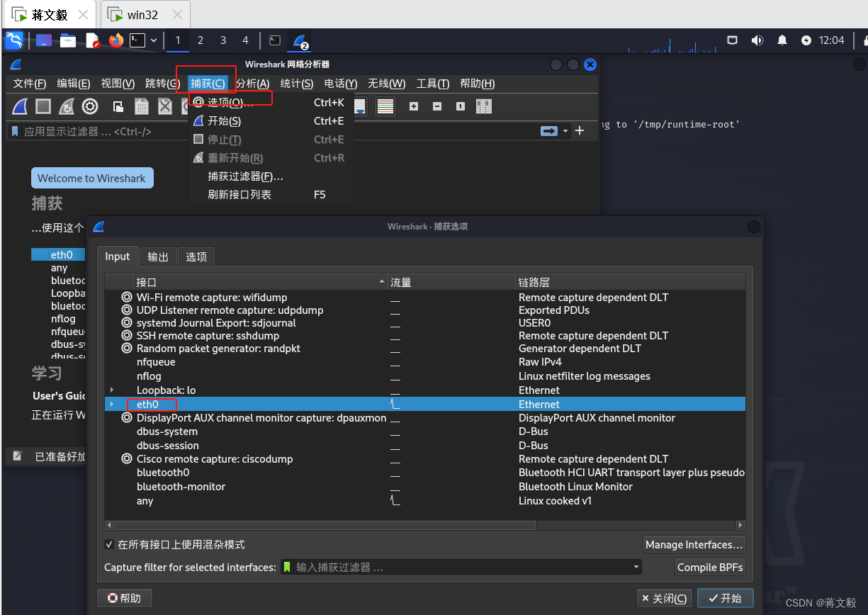Image resolution: width=868 pixels, height=615 pixels.
Task: Select the bluetooth-monitor interface row
Action: point(424,487)
